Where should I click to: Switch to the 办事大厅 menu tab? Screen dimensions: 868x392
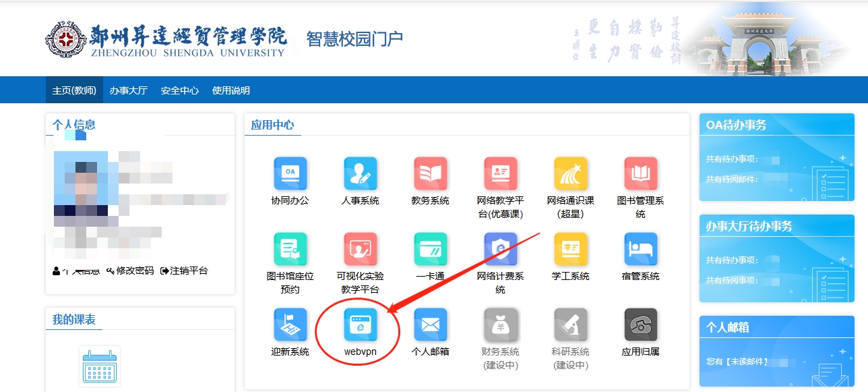pos(128,90)
